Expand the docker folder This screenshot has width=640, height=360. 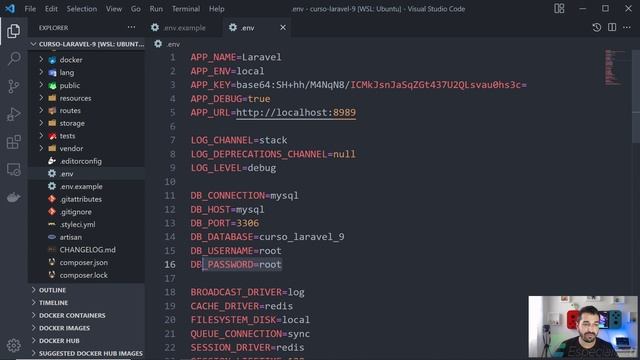[87, 60]
